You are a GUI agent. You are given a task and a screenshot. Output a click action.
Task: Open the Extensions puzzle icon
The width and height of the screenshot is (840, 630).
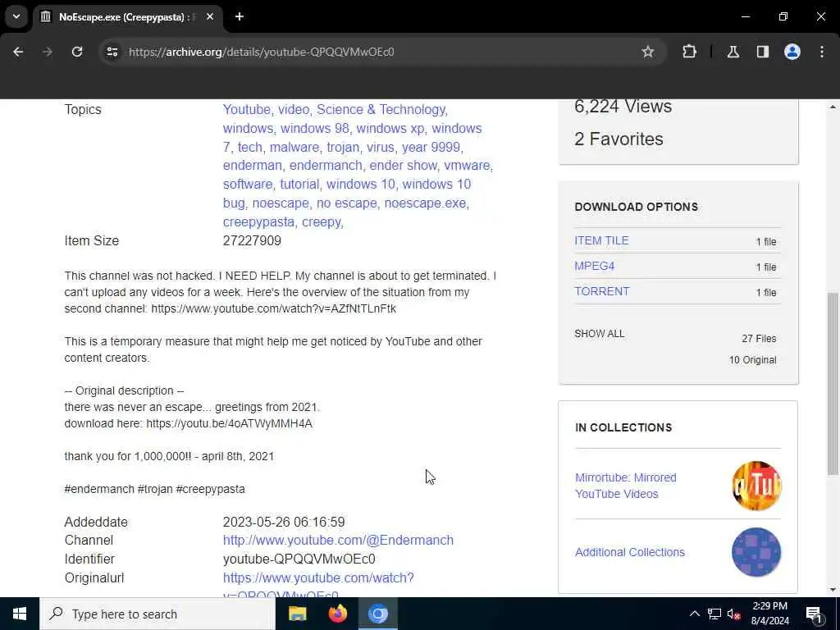689,52
